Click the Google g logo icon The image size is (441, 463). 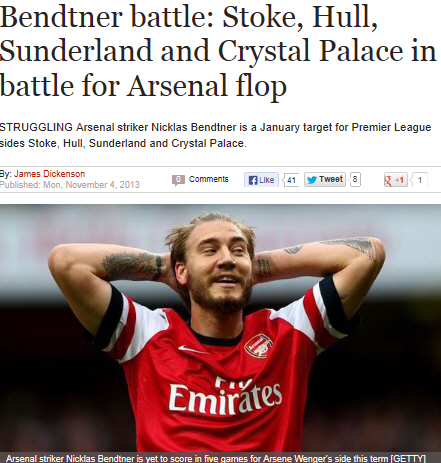tap(388, 180)
